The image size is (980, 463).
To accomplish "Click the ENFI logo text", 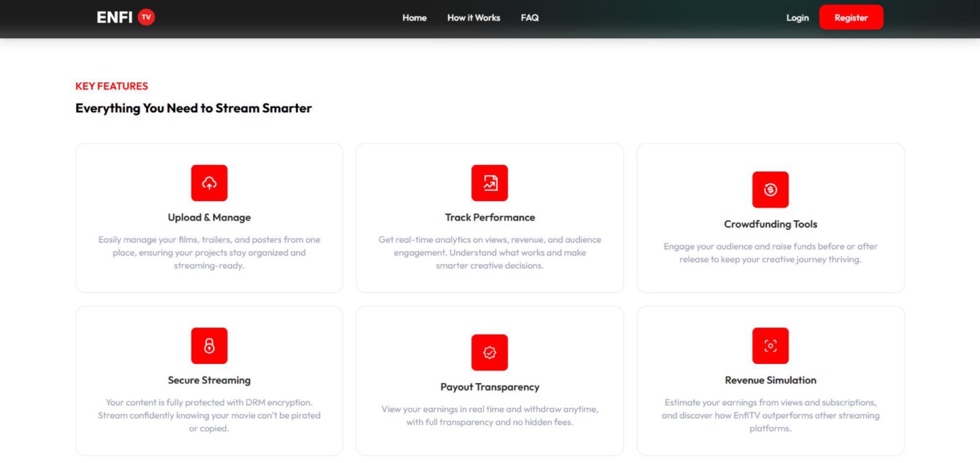I will 115,18.
